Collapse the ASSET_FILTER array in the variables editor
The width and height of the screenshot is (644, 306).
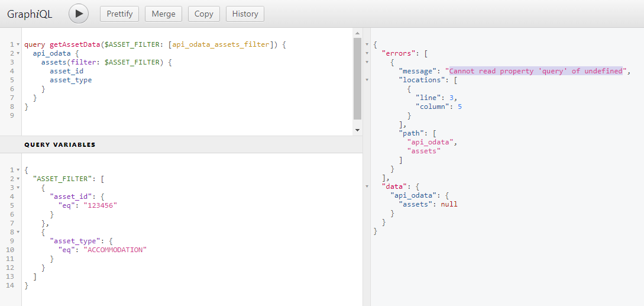tap(18, 179)
